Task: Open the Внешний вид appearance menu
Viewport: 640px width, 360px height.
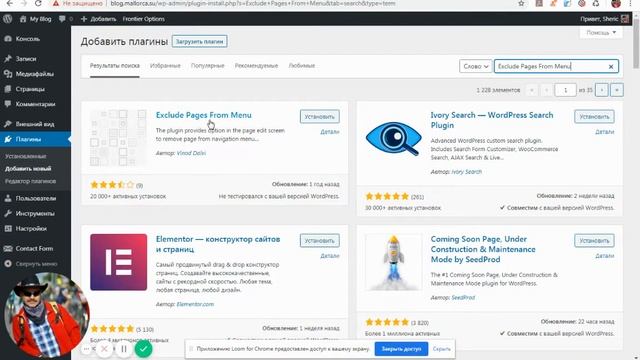Action: [x=35, y=124]
